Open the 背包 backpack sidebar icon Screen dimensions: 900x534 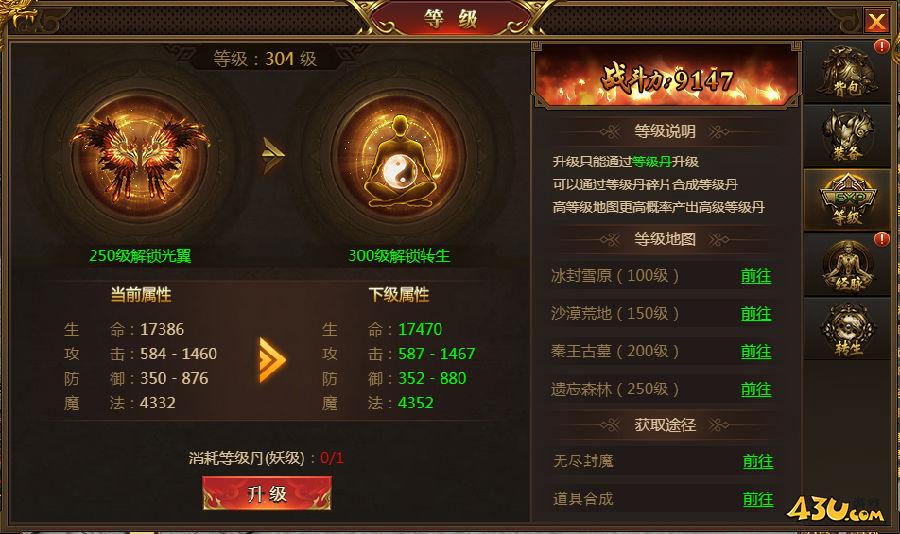847,72
